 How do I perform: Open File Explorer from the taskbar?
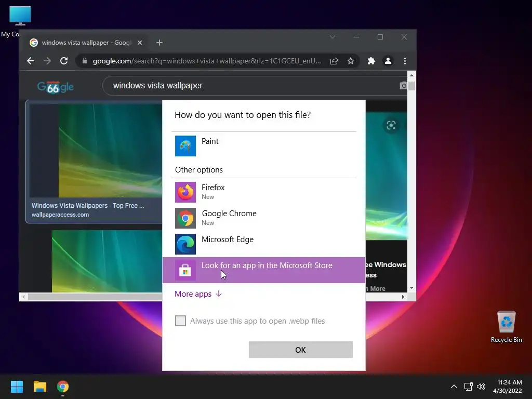[39, 387]
